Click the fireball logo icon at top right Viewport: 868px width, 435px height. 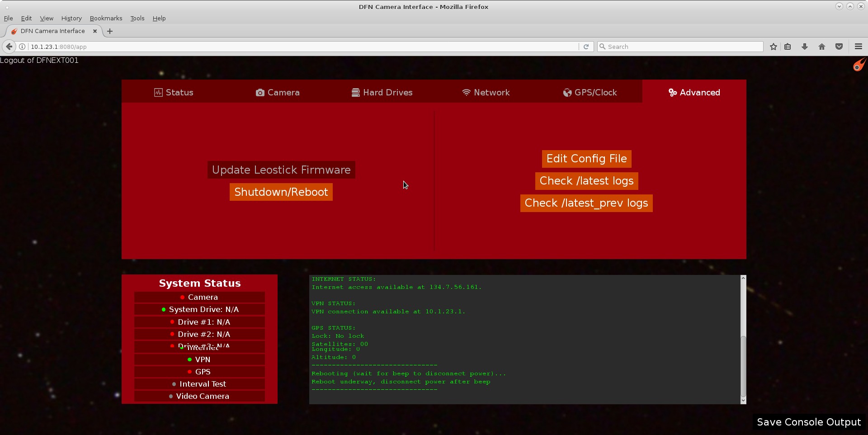[859, 65]
